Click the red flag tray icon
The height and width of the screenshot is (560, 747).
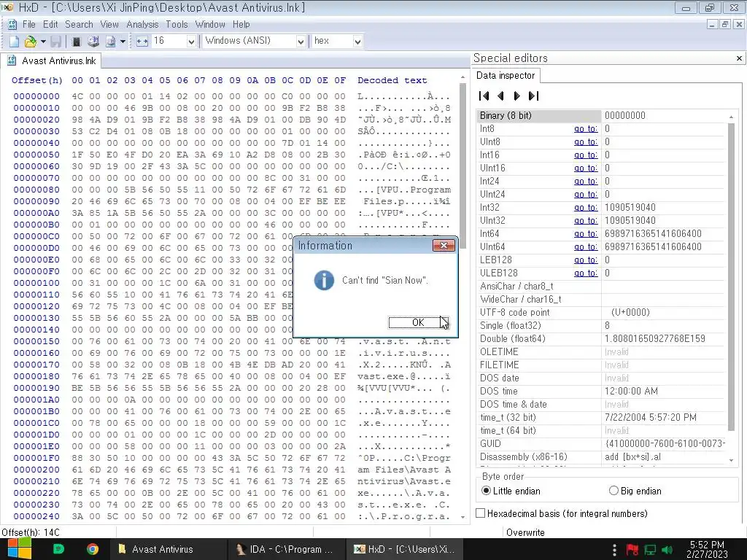(632, 550)
